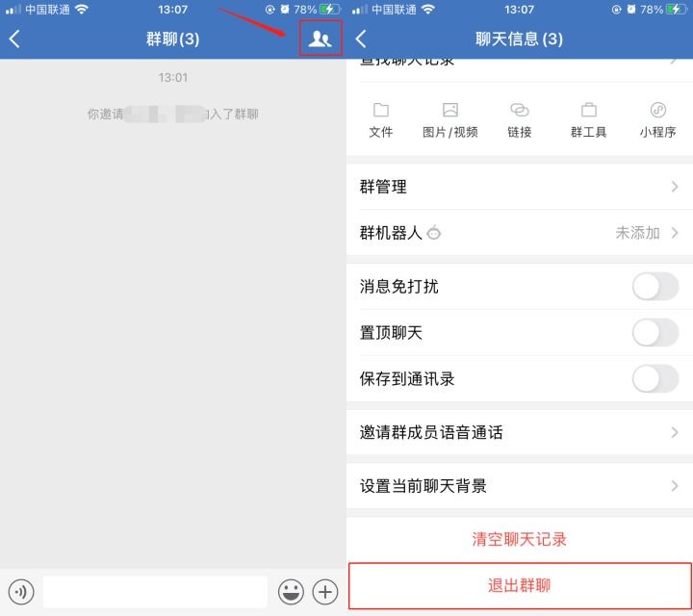Enable the 置顶聊天 switch

[x=655, y=332]
